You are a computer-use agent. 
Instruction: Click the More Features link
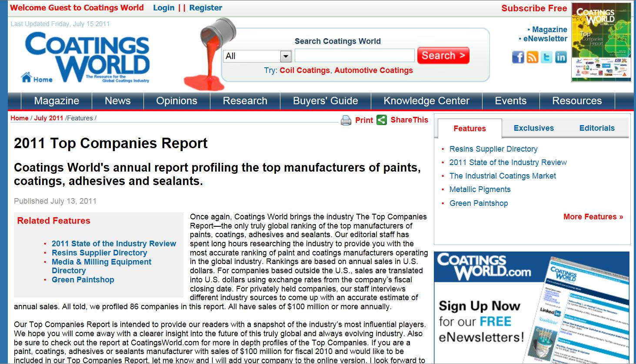[x=593, y=217]
